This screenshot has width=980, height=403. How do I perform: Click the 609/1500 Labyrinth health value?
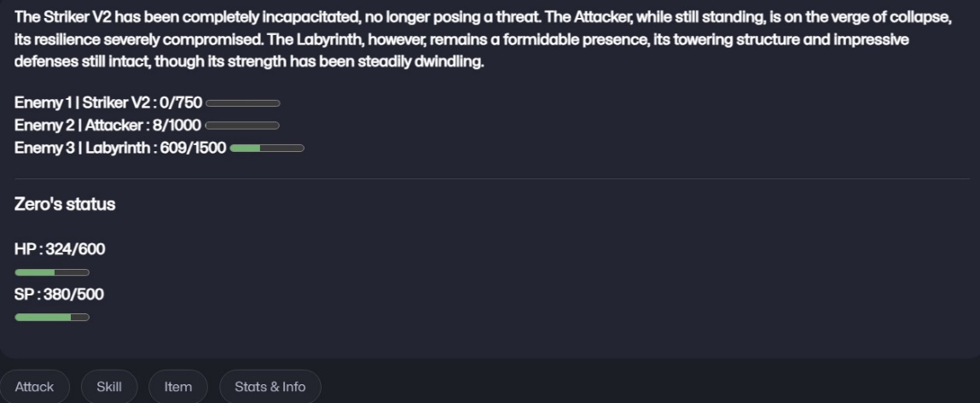click(193, 148)
